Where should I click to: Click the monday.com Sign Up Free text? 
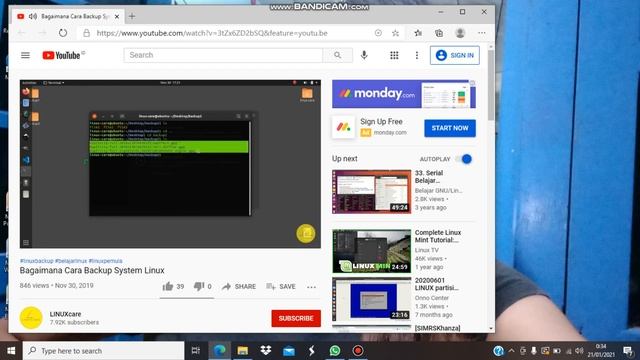tap(381, 122)
